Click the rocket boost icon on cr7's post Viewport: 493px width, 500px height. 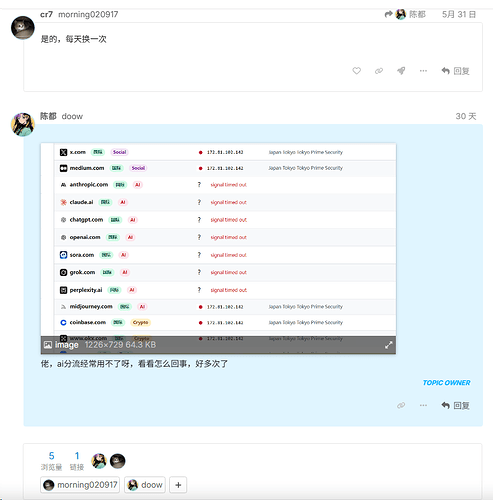pyautogui.click(x=401, y=71)
